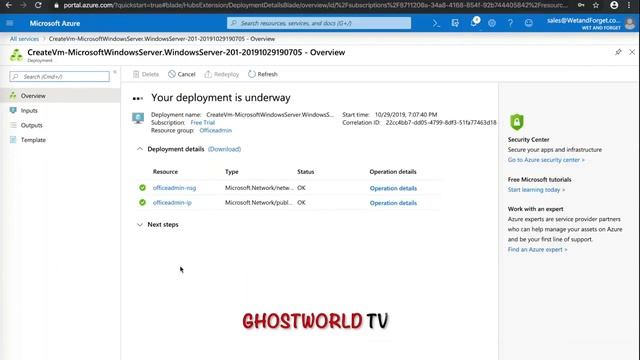Click Start learning today link
This screenshot has height=360, width=640.
pyautogui.click(x=536, y=189)
